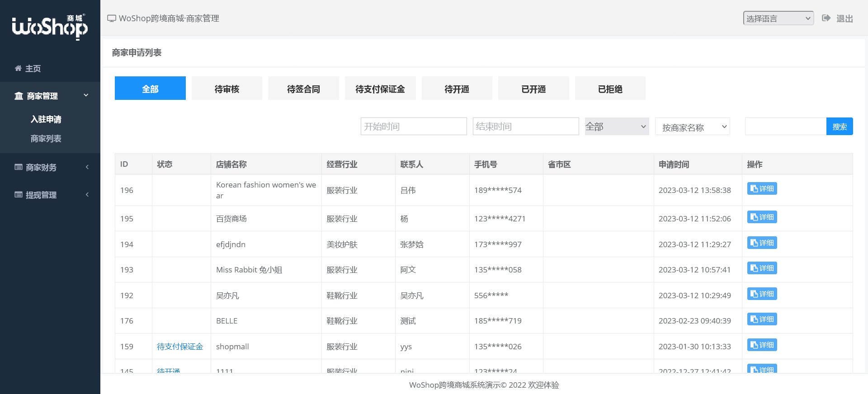868x394 pixels.
Task: Expand the 提现管理 menu chevron
Action: click(x=87, y=195)
